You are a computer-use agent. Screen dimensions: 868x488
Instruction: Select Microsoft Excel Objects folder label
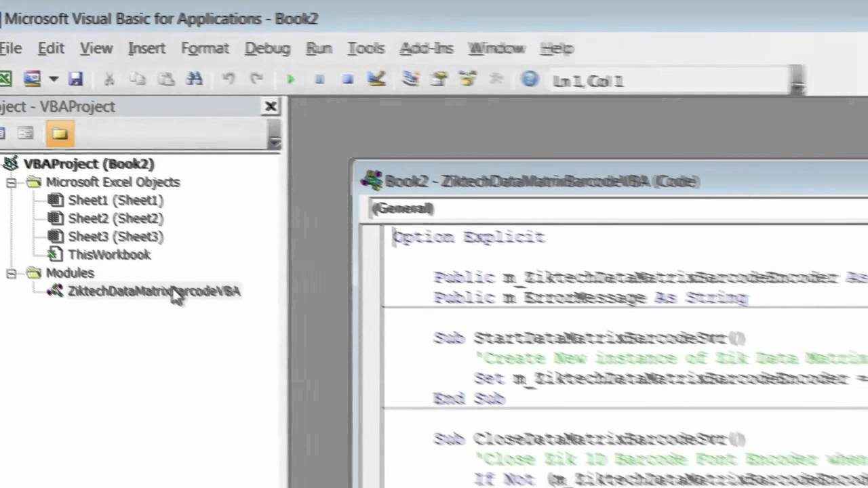113,182
